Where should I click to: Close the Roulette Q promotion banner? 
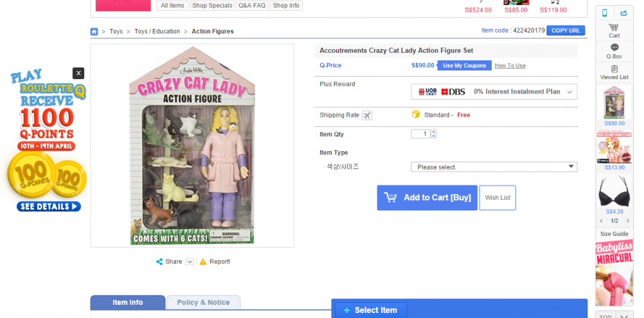(x=78, y=73)
